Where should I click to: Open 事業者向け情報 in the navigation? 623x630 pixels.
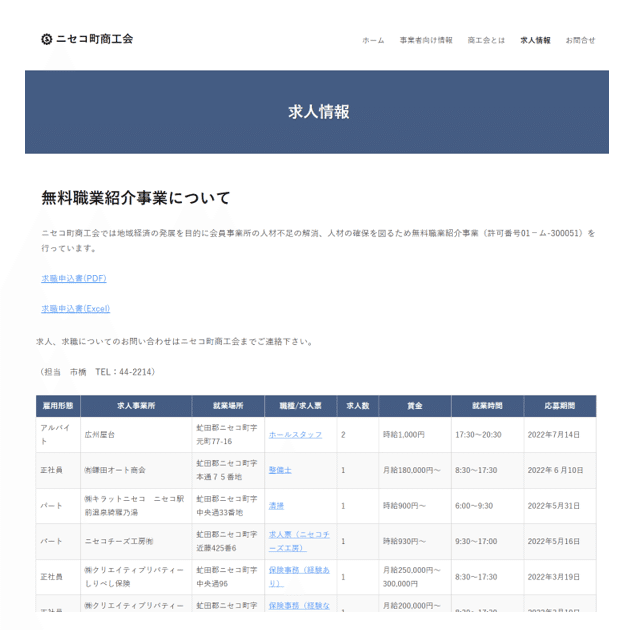[x=426, y=40]
